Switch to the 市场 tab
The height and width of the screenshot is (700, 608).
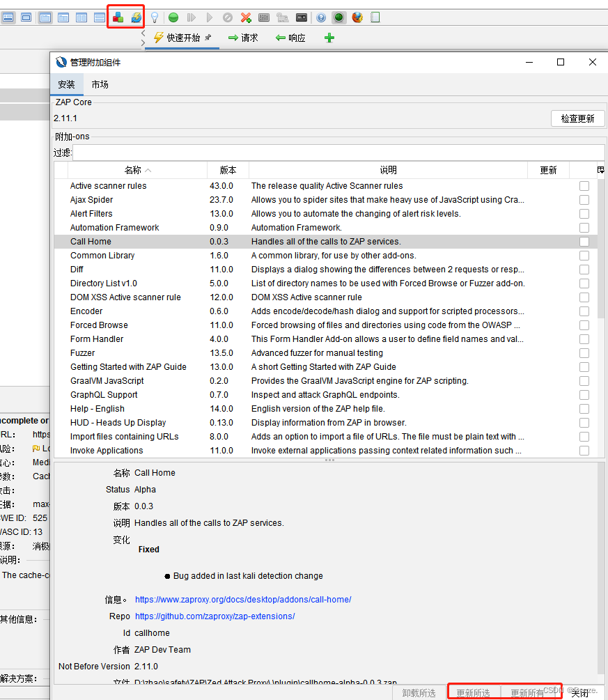pyautogui.click(x=100, y=84)
